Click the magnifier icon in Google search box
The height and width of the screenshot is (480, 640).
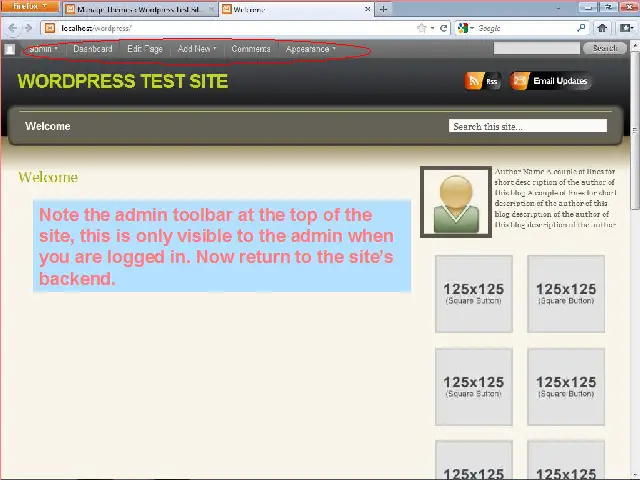point(582,28)
